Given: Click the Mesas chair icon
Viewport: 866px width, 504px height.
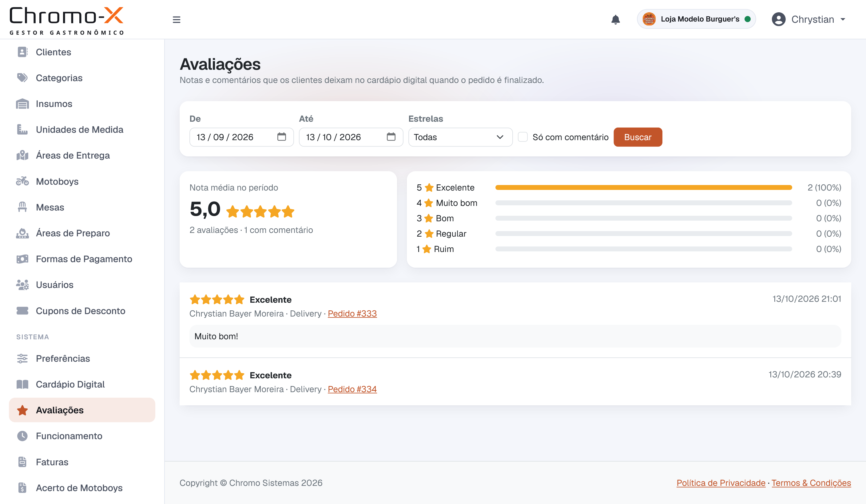Looking at the screenshot, I should coord(22,207).
